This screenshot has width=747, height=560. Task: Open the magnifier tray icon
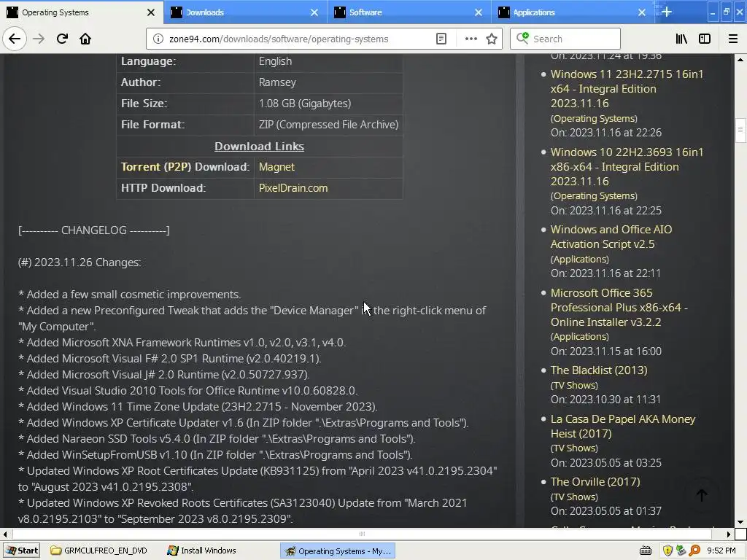pyautogui.click(x=694, y=551)
